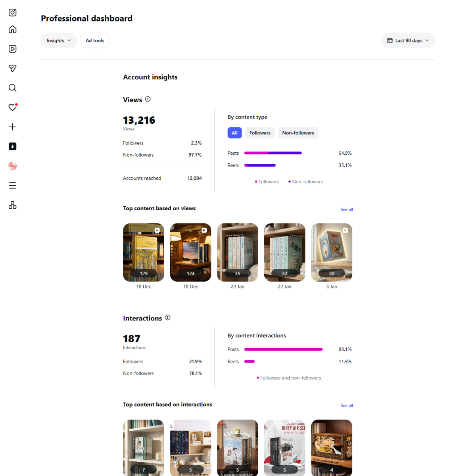Click See all for top interactions content

[347, 405]
